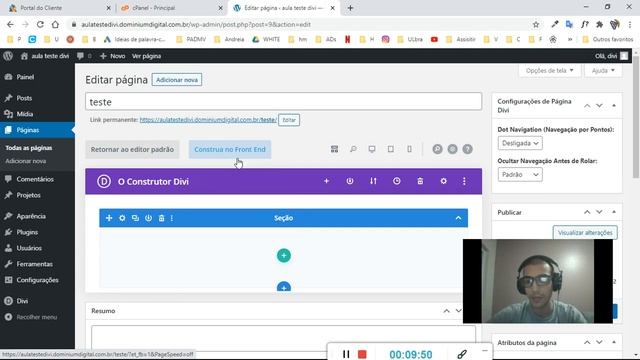The image size is (640, 360).
Task: Duplicate the Seção with clone icon
Action: [x=135, y=218]
